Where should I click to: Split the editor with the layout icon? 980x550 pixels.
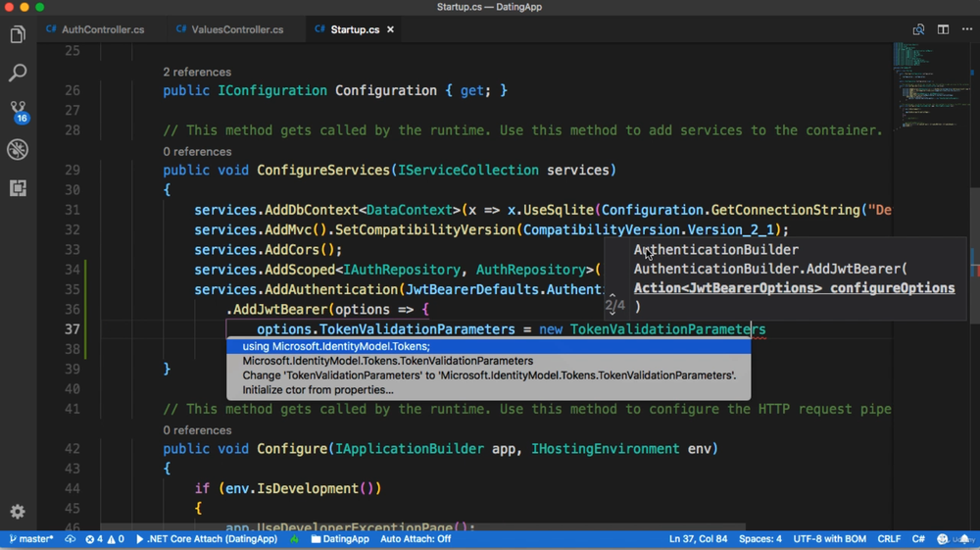coord(943,29)
